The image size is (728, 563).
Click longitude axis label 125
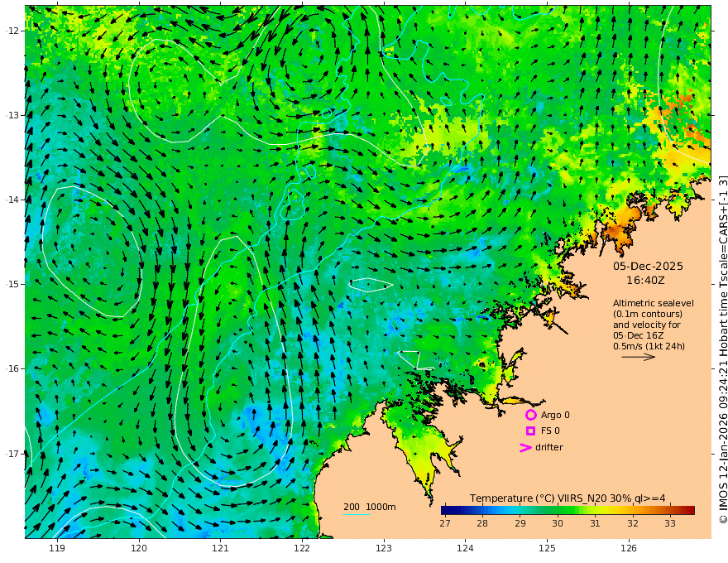[548, 548]
